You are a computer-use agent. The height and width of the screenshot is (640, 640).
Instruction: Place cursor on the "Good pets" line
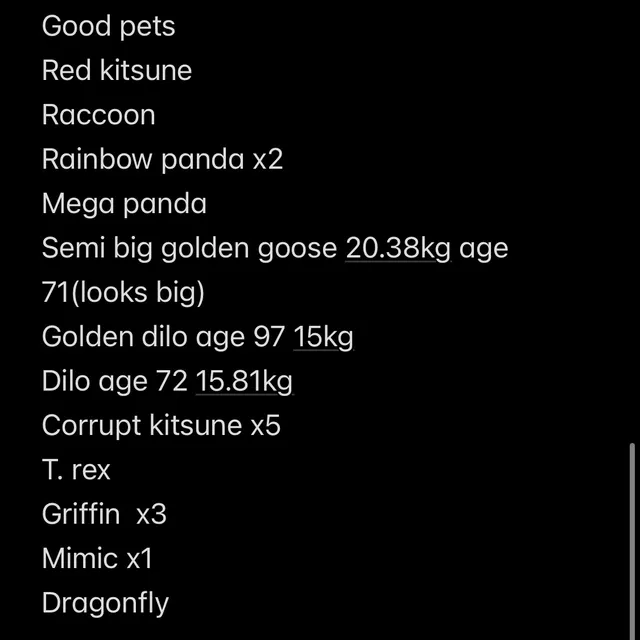pyautogui.click(x=108, y=26)
